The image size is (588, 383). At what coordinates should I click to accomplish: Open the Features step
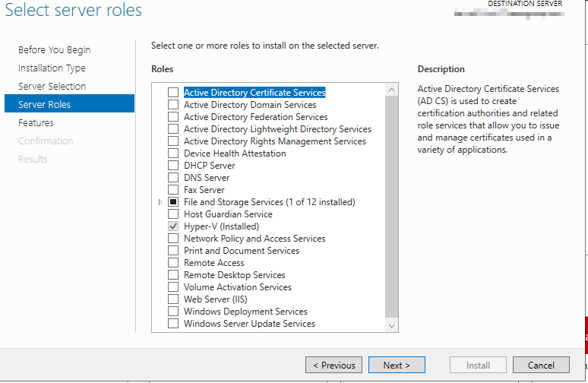click(36, 122)
